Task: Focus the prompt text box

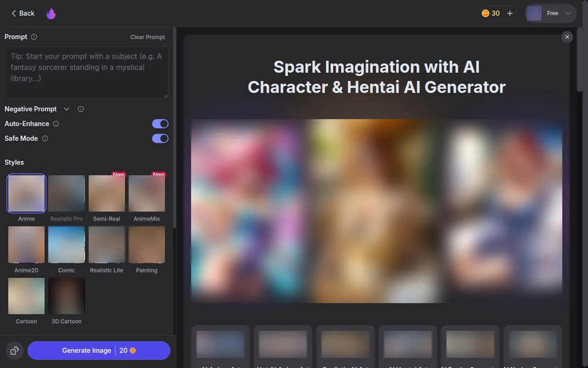Action: (x=86, y=72)
